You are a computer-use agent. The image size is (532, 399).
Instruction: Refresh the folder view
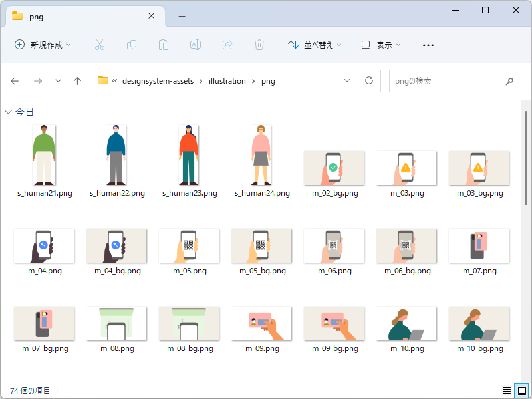point(369,80)
